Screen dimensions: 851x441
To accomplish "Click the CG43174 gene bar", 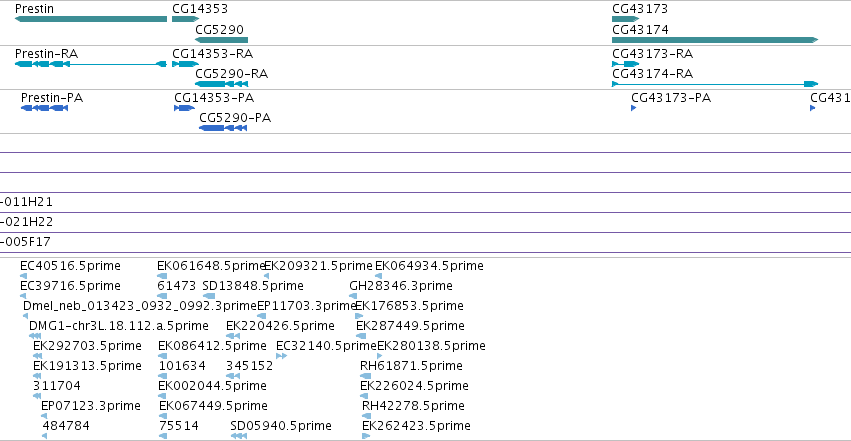I will point(715,40).
